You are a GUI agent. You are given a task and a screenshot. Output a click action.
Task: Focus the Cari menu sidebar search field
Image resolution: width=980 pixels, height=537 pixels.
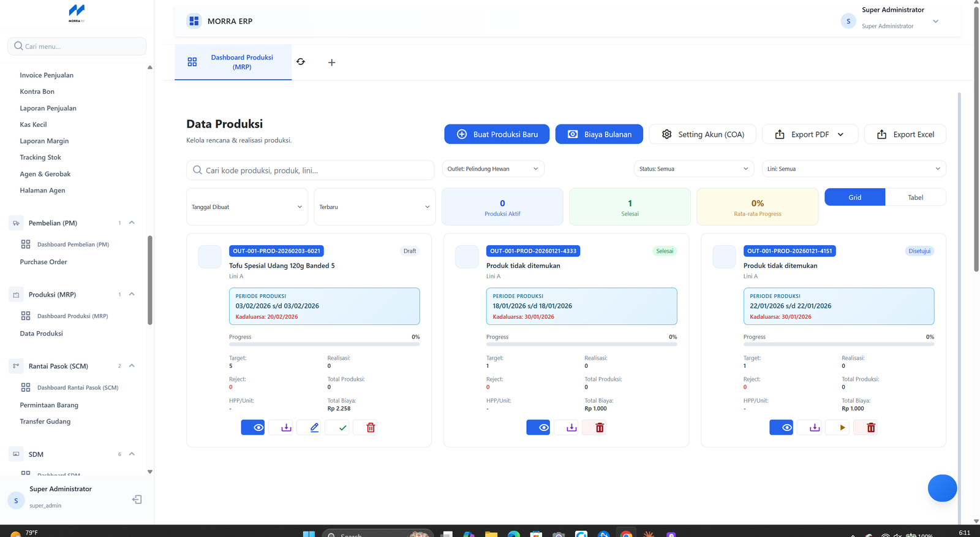click(x=77, y=46)
